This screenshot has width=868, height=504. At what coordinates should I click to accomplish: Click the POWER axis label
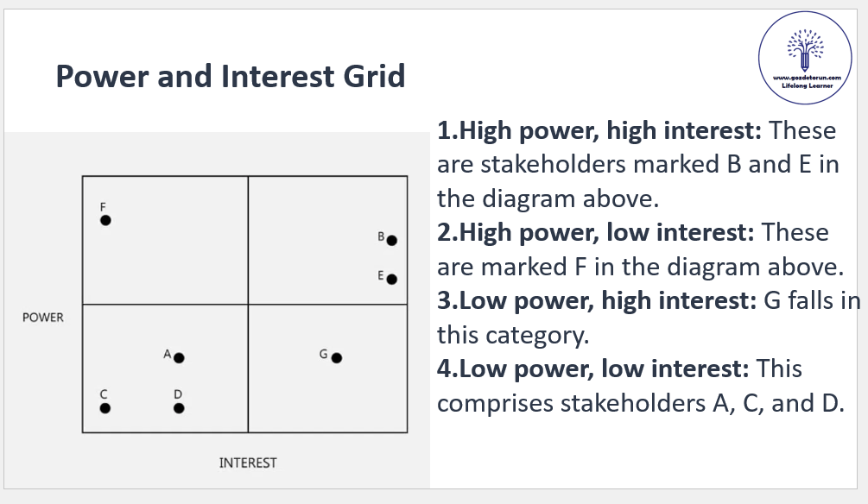tap(43, 318)
